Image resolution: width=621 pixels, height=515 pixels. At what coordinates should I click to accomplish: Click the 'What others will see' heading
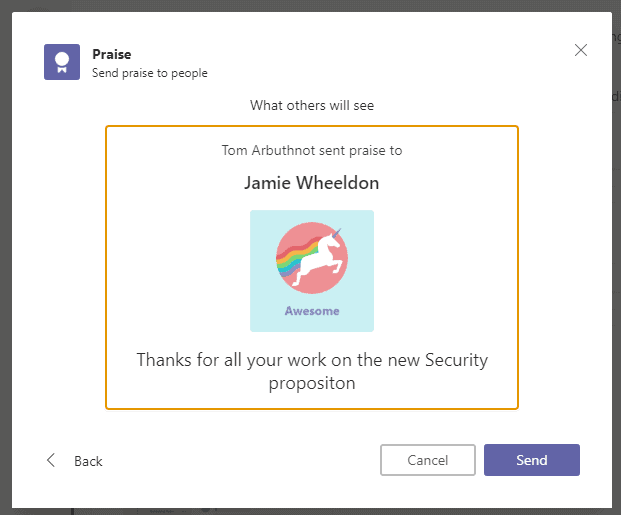pyautogui.click(x=312, y=105)
